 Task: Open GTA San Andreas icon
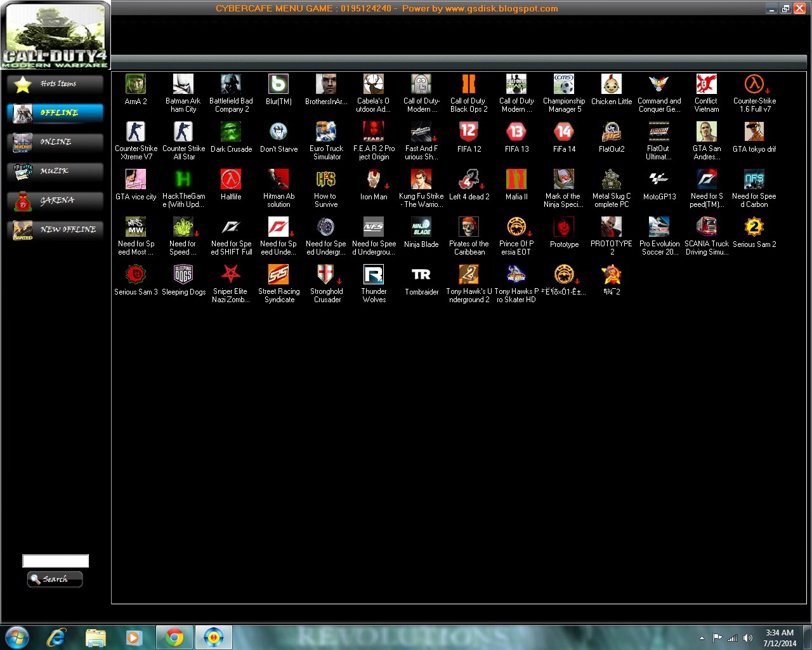(707, 131)
